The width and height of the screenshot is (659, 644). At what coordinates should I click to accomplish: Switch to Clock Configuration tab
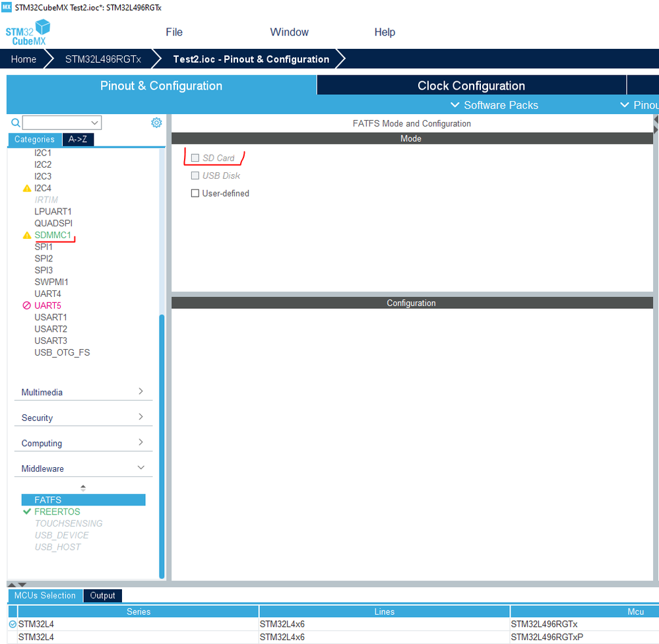point(471,85)
